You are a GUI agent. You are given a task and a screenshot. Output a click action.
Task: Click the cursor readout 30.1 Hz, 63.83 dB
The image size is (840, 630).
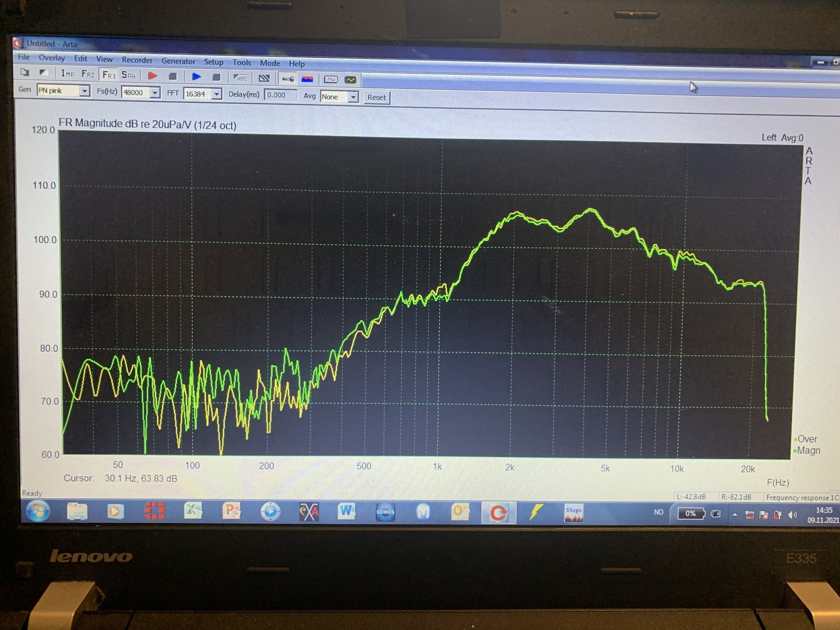pyautogui.click(x=141, y=478)
